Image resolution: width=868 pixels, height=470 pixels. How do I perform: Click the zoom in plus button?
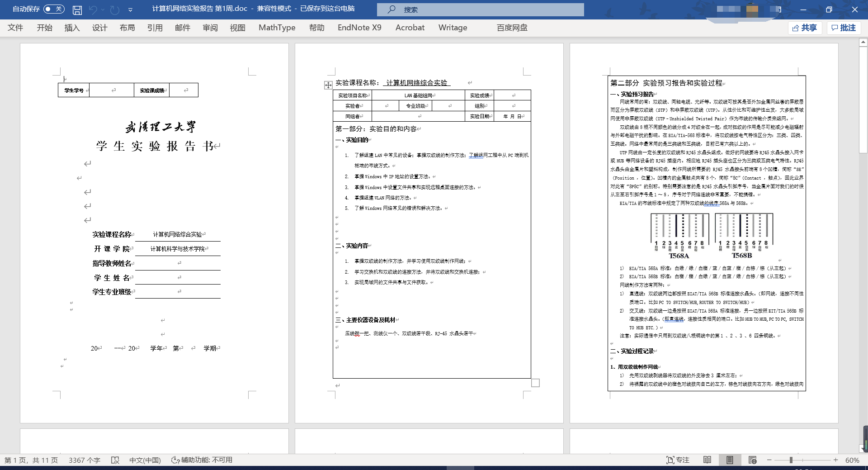[835, 460]
